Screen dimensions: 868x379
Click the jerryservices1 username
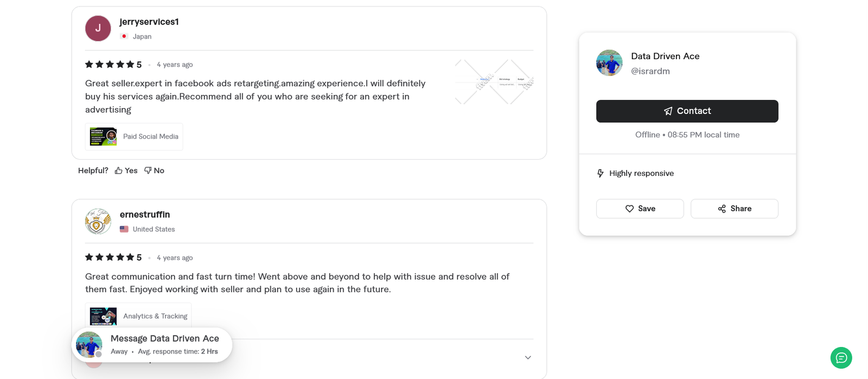pos(149,22)
